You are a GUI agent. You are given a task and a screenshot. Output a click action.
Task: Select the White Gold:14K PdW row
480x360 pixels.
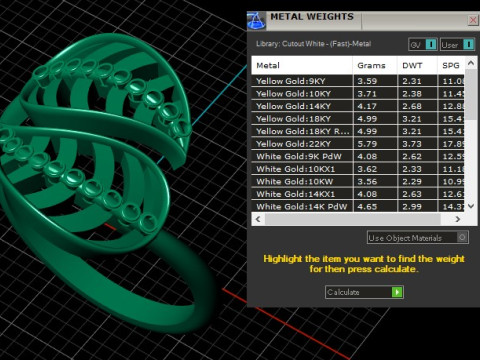click(358, 206)
